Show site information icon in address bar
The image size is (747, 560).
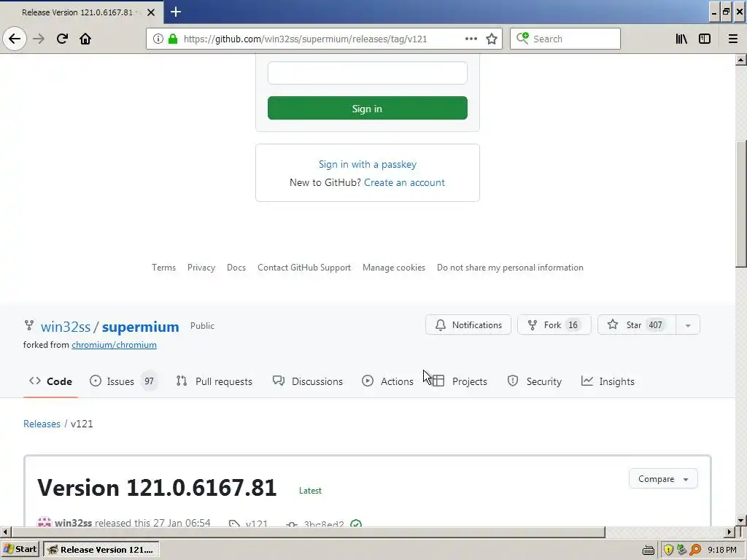[158, 39]
